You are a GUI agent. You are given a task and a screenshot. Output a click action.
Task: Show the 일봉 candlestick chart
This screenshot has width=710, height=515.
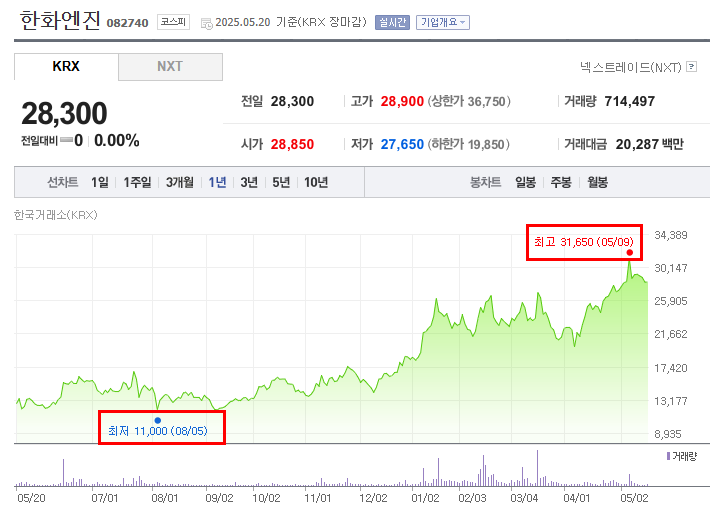[x=525, y=182]
